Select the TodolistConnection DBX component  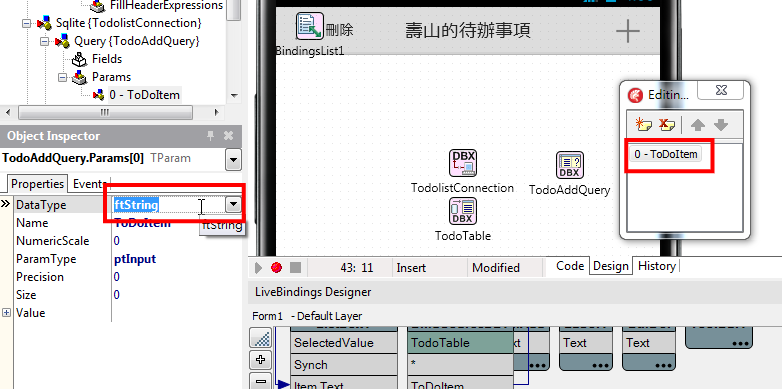(x=463, y=163)
